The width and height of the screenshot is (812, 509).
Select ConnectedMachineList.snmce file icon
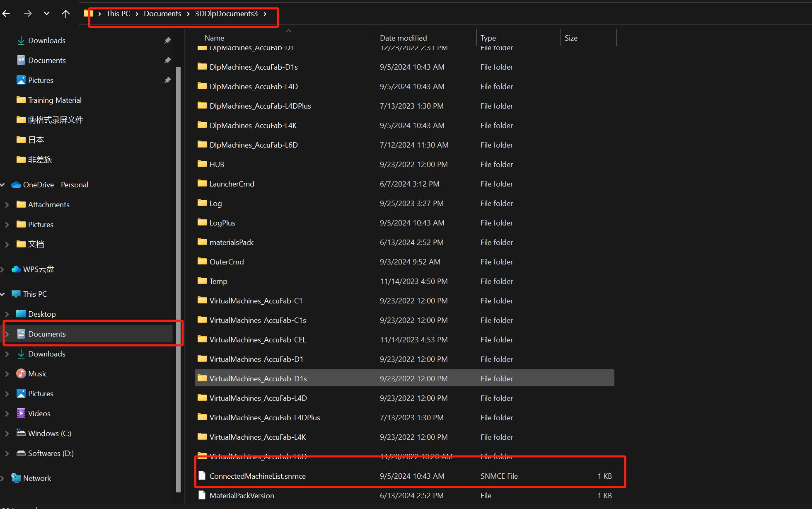(x=202, y=476)
